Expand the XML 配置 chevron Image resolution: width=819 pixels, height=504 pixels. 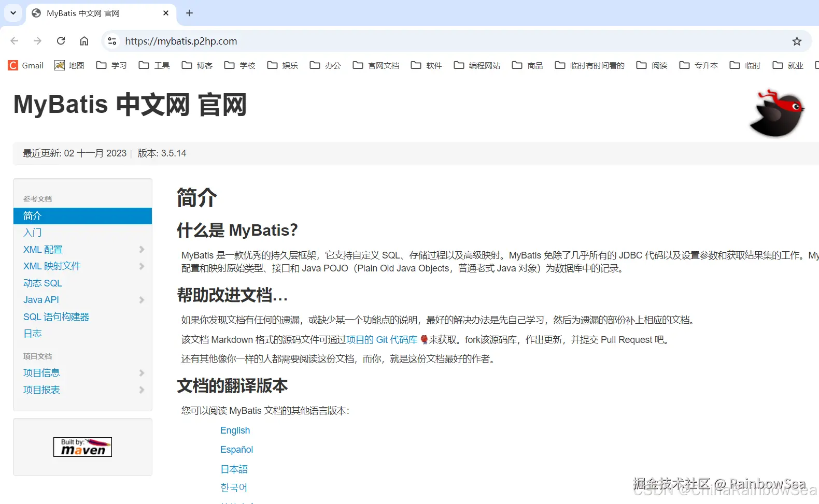(142, 250)
